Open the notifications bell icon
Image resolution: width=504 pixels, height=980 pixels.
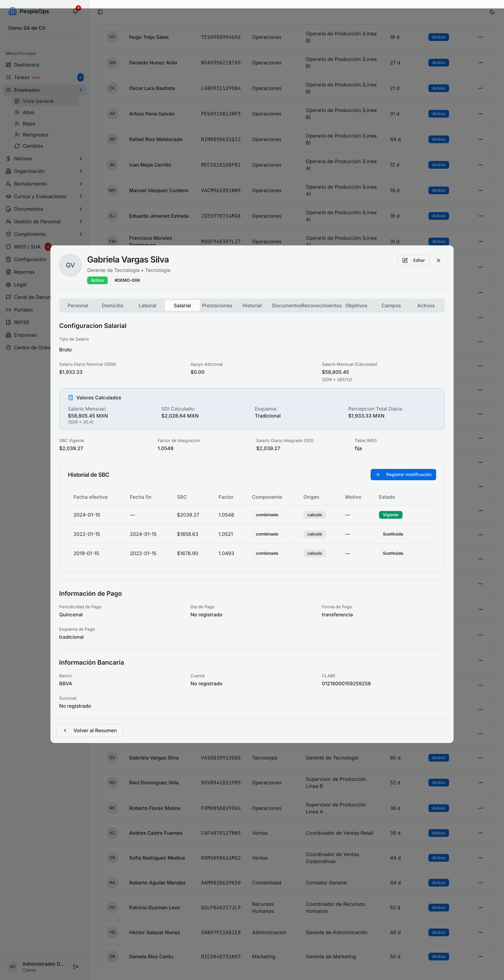[75, 11]
